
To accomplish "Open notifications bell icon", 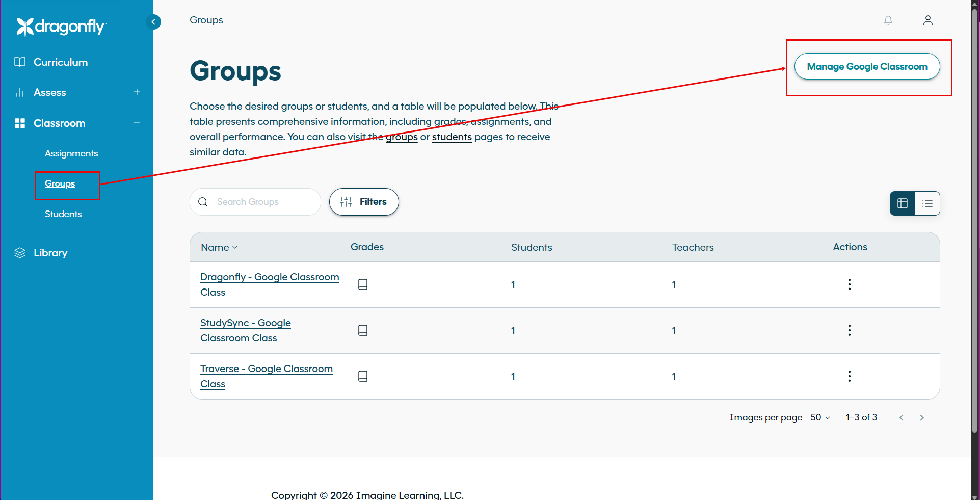I will [x=888, y=20].
